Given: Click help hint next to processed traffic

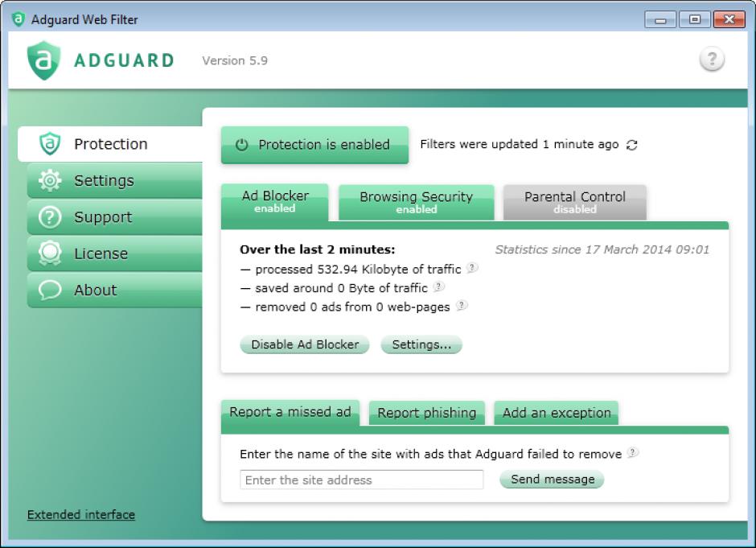Looking at the screenshot, I should click(x=473, y=268).
